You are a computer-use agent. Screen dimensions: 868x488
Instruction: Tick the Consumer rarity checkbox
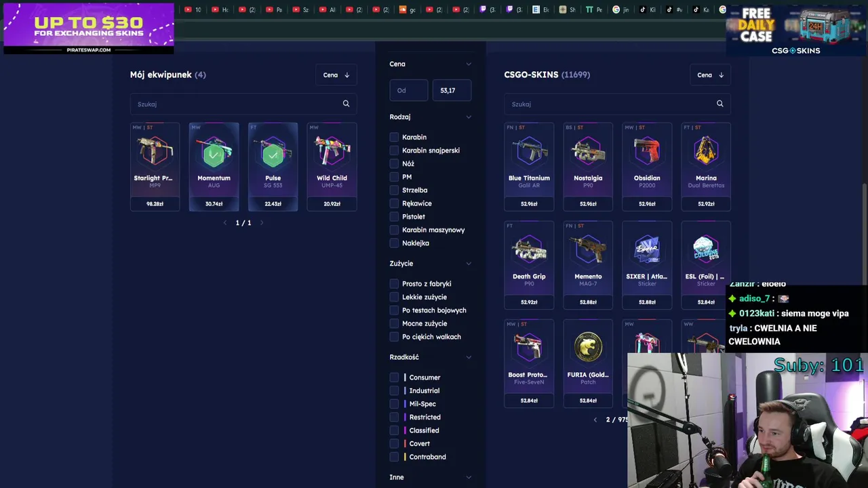394,377
